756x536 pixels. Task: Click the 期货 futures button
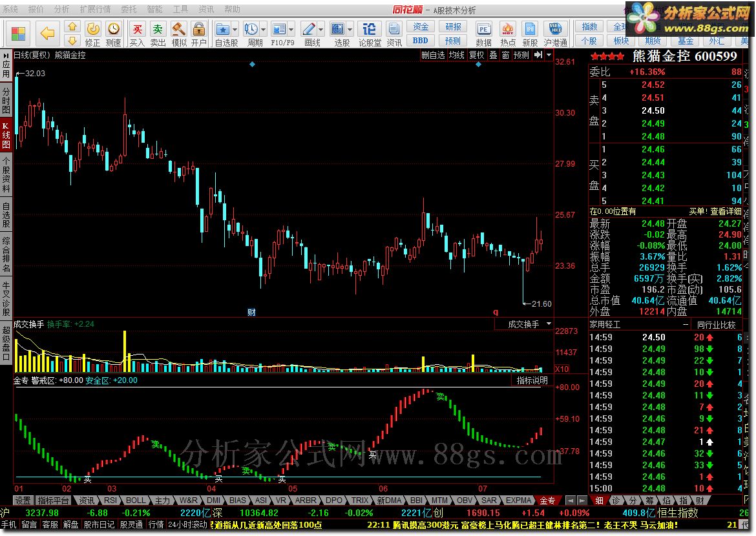(653, 41)
